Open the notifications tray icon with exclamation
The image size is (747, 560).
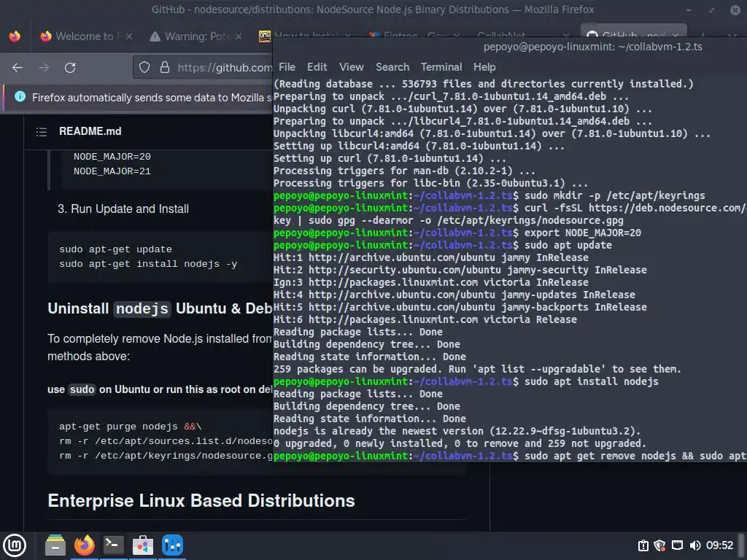pyautogui.click(x=643, y=545)
